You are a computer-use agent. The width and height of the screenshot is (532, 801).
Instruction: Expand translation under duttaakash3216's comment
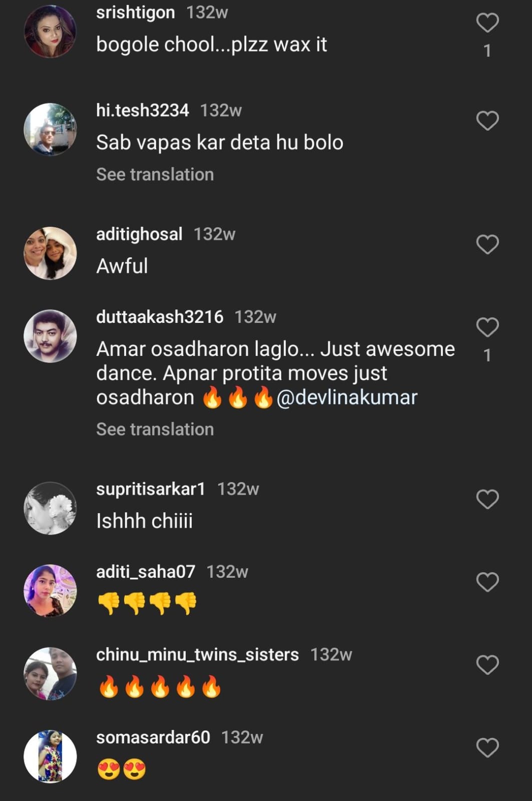click(155, 430)
